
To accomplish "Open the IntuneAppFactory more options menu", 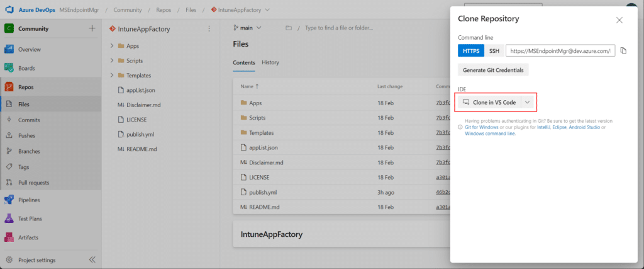I will 209,29.
